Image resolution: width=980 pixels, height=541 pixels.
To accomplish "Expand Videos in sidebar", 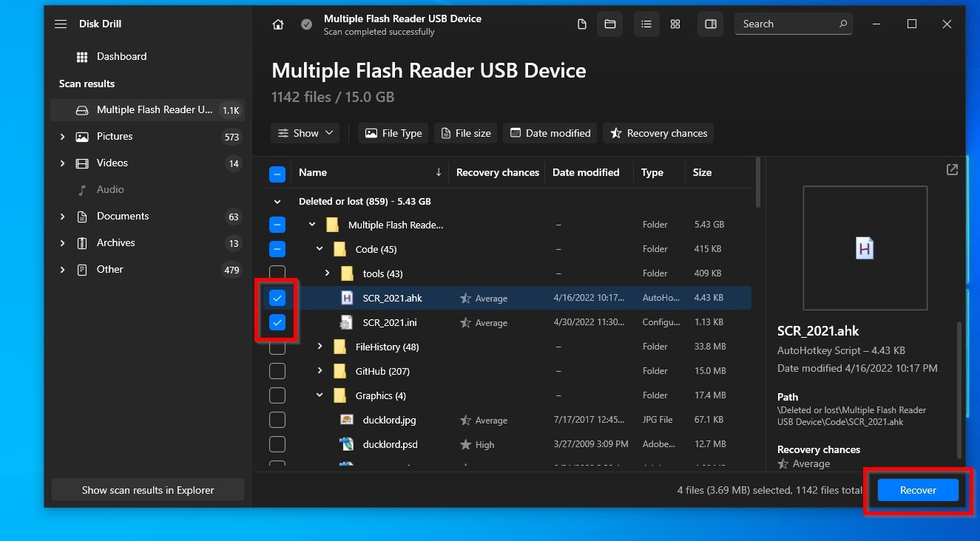I will pyautogui.click(x=62, y=163).
